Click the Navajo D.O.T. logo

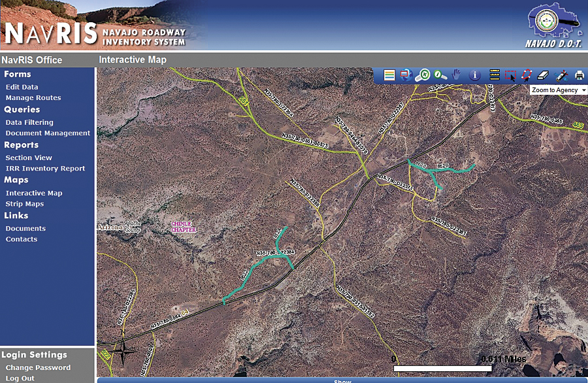[x=553, y=25]
